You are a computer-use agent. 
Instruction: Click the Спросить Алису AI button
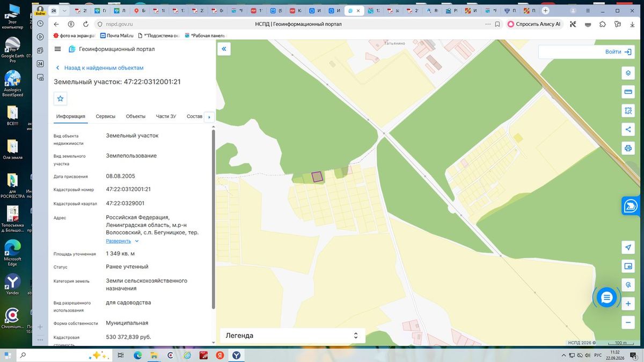coord(534,24)
